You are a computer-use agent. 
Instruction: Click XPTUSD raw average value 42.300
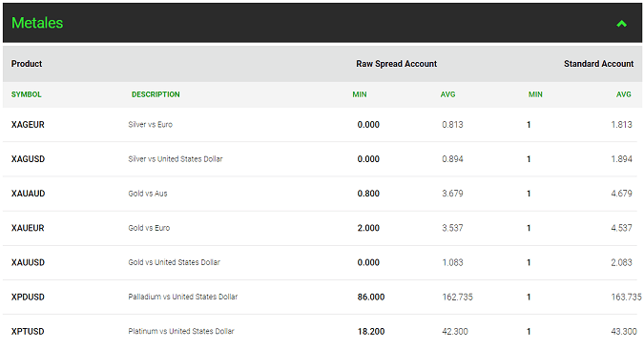[x=455, y=331]
